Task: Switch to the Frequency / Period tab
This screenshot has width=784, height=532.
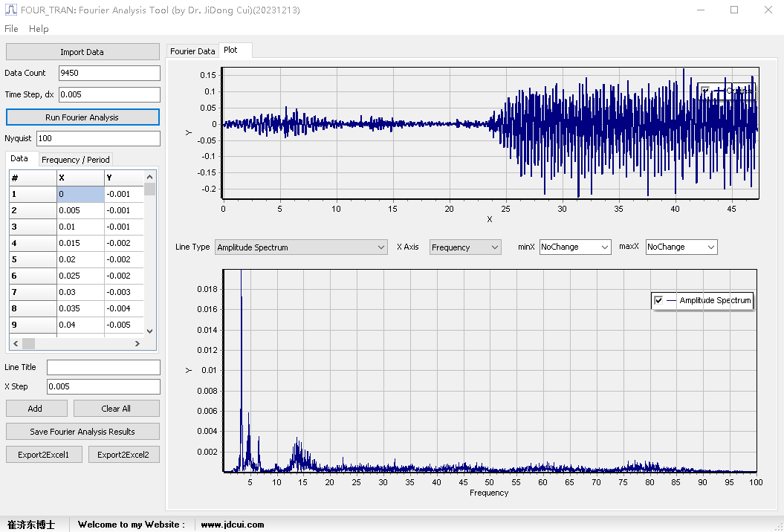Action: [x=76, y=160]
